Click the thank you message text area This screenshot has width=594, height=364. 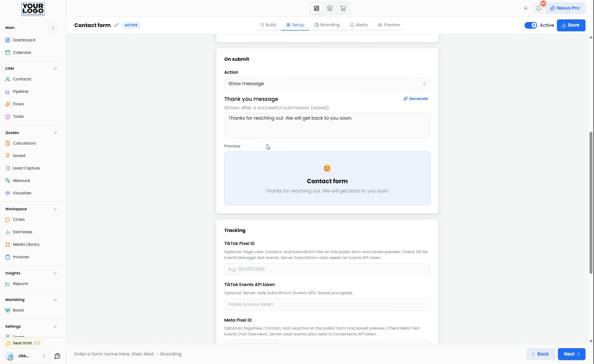(x=327, y=125)
